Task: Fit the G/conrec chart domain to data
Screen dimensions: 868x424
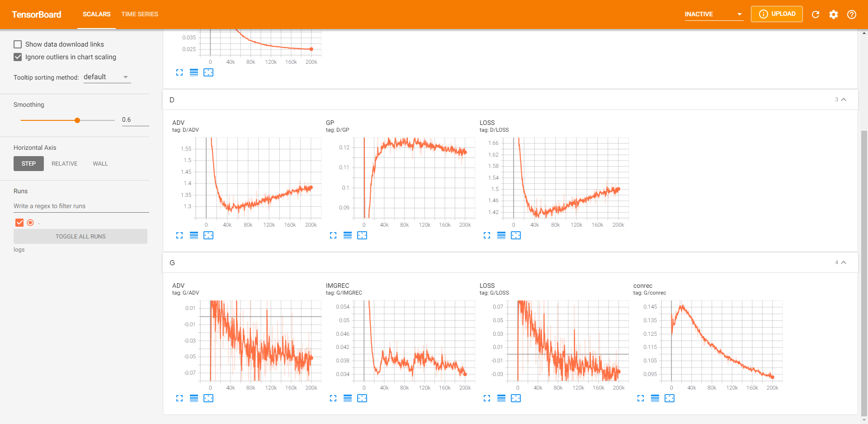Action: 670,398
